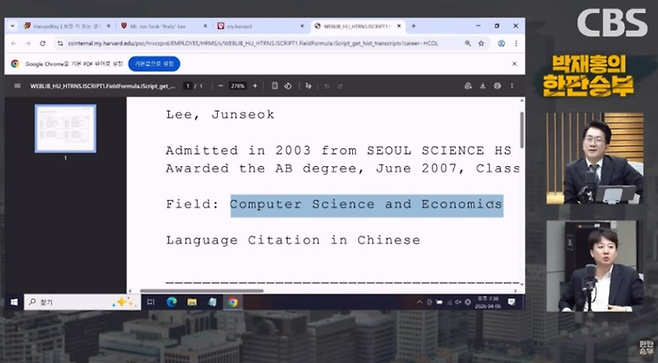This screenshot has height=363, width=658.
Task: Click the blue set-as-default button
Action: click(154, 64)
